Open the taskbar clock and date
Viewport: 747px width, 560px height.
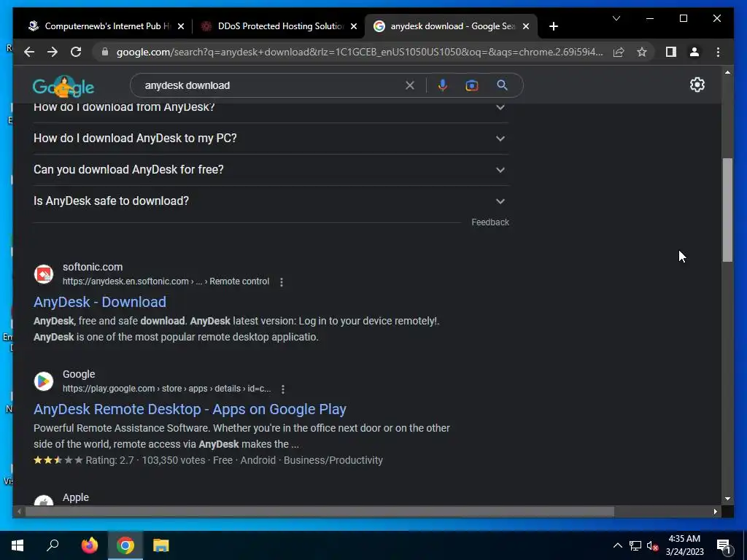point(684,545)
